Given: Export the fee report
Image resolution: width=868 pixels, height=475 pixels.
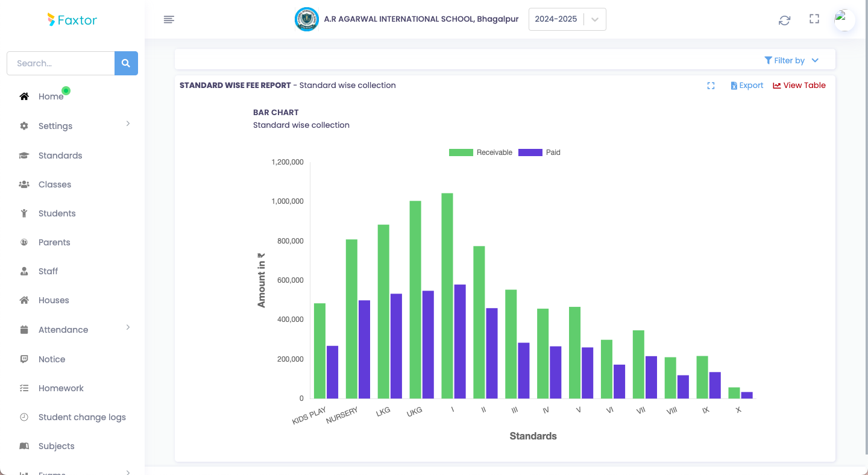Looking at the screenshot, I should click(747, 86).
